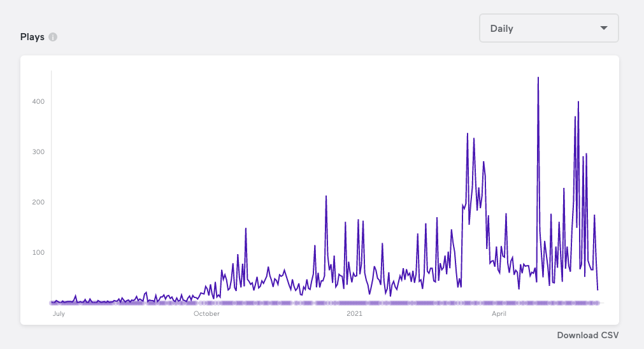The height and width of the screenshot is (349, 644).
Task: Click the 400 y-axis label
Action: (38, 101)
